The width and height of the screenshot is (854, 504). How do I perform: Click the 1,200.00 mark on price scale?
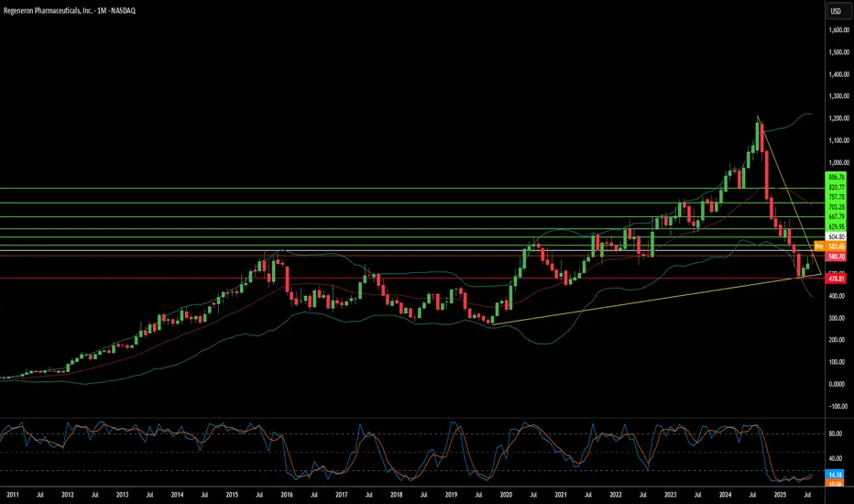[x=838, y=118]
